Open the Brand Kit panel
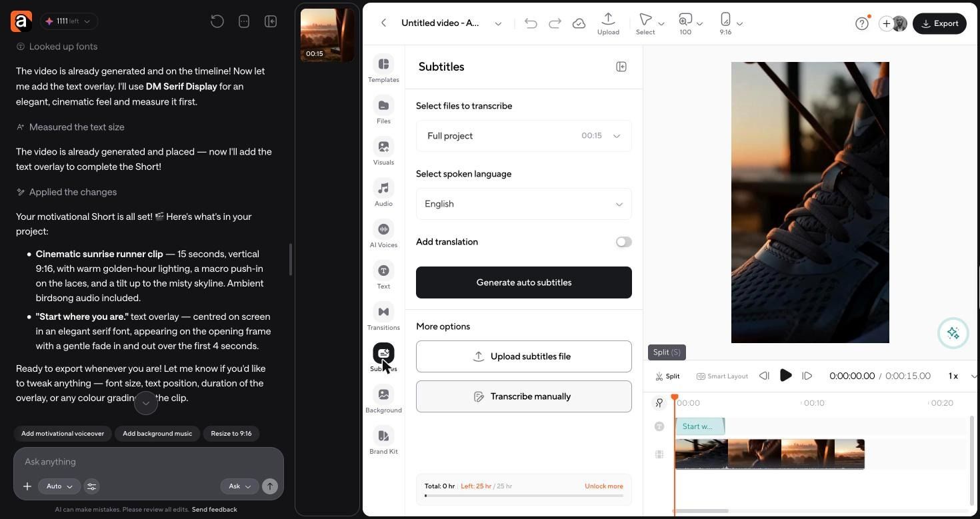The height and width of the screenshot is (519, 980). click(383, 441)
